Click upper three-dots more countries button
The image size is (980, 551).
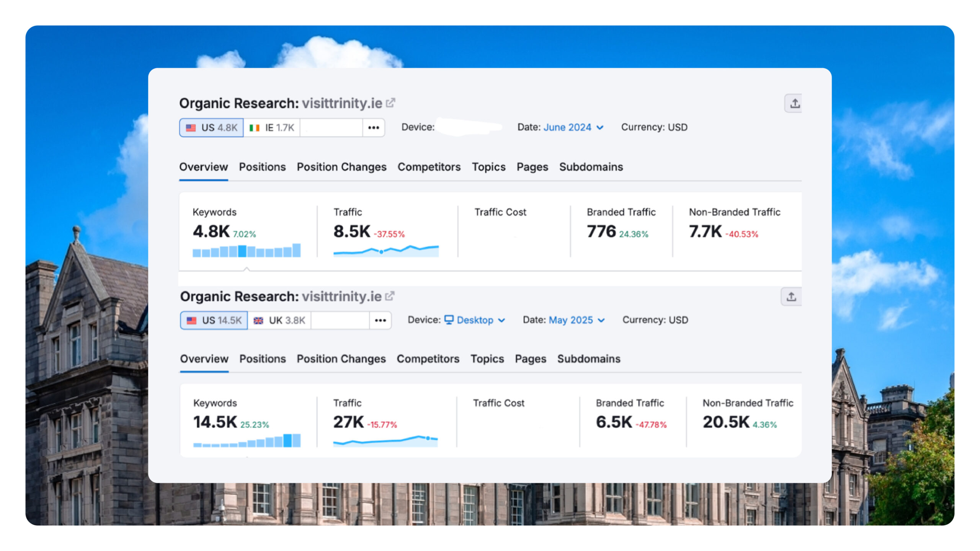pos(374,128)
